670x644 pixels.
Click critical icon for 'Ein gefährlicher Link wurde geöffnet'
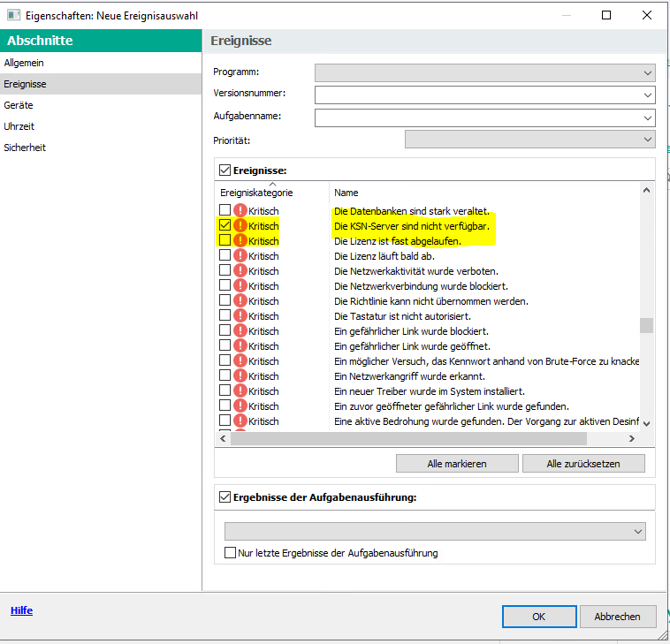pos(240,345)
